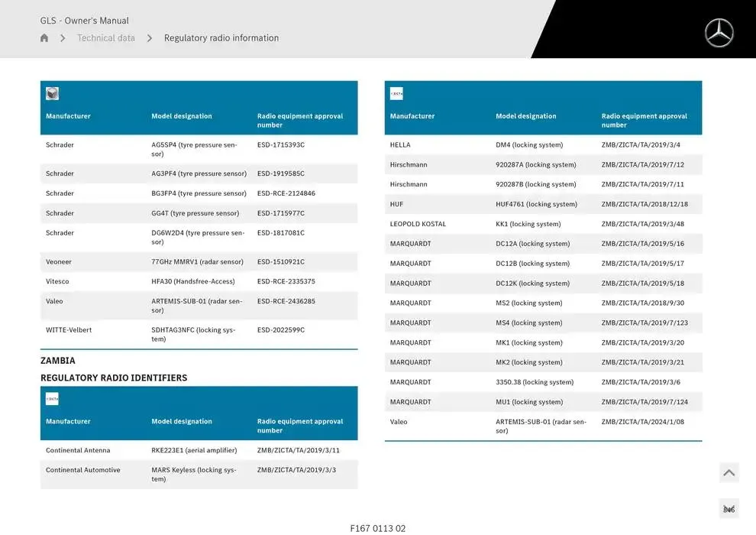Select the Veoneer 77GHz MMRV1 radar row
The width and height of the screenshot is (756, 535).
point(199,262)
